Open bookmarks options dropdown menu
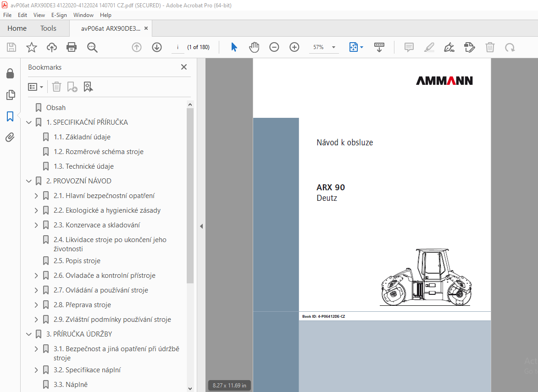Viewport: 538px width, 392px height. [35, 87]
